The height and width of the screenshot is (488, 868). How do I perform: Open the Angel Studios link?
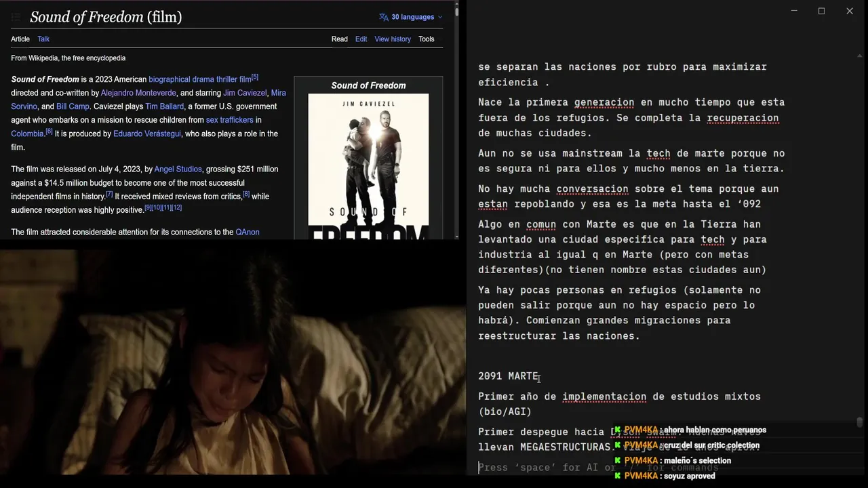pyautogui.click(x=178, y=169)
